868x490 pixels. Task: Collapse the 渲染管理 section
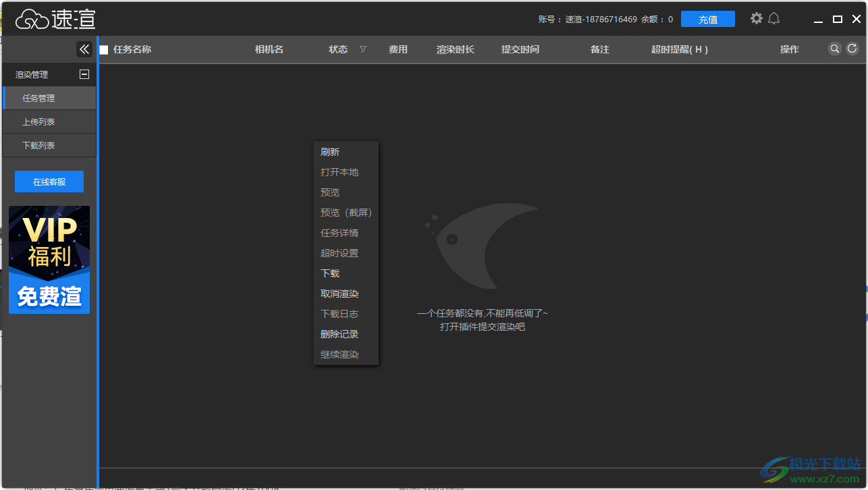point(84,74)
